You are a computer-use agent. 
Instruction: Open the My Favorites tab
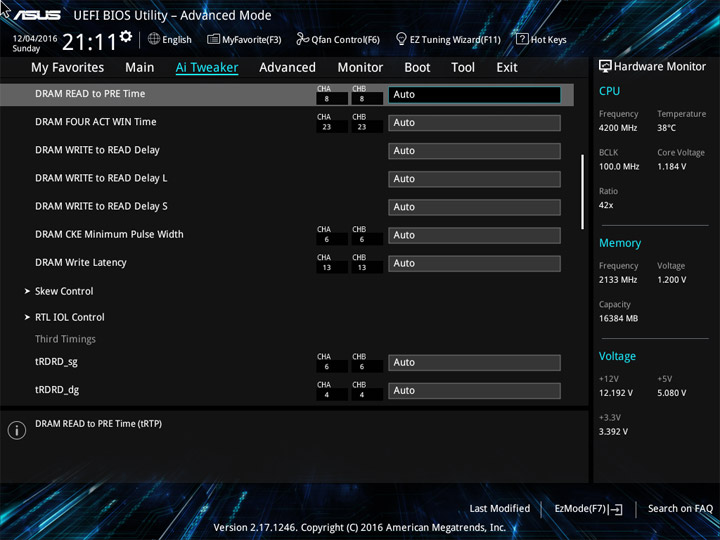[68, 68]
